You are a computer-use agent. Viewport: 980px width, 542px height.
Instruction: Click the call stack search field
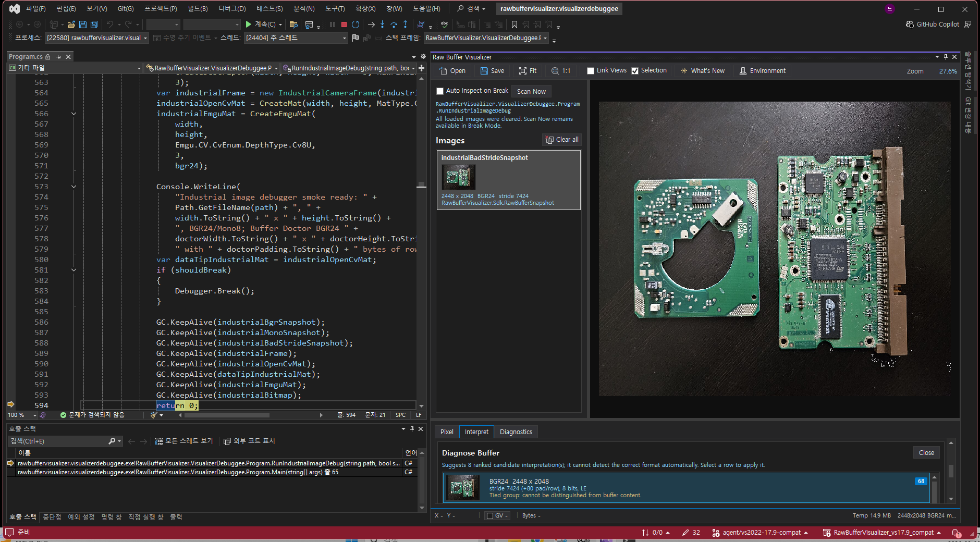click(x=65, y=441)
